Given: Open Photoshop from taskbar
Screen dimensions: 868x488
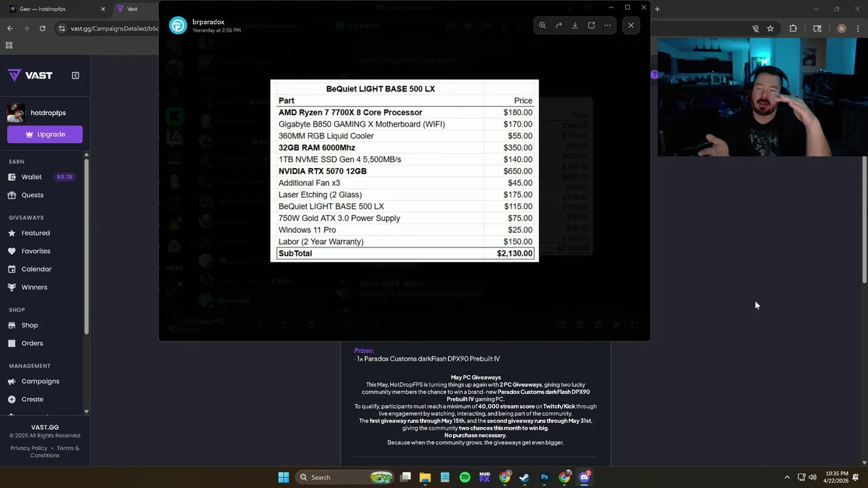Looking at the screenshot, I should 544,477.
